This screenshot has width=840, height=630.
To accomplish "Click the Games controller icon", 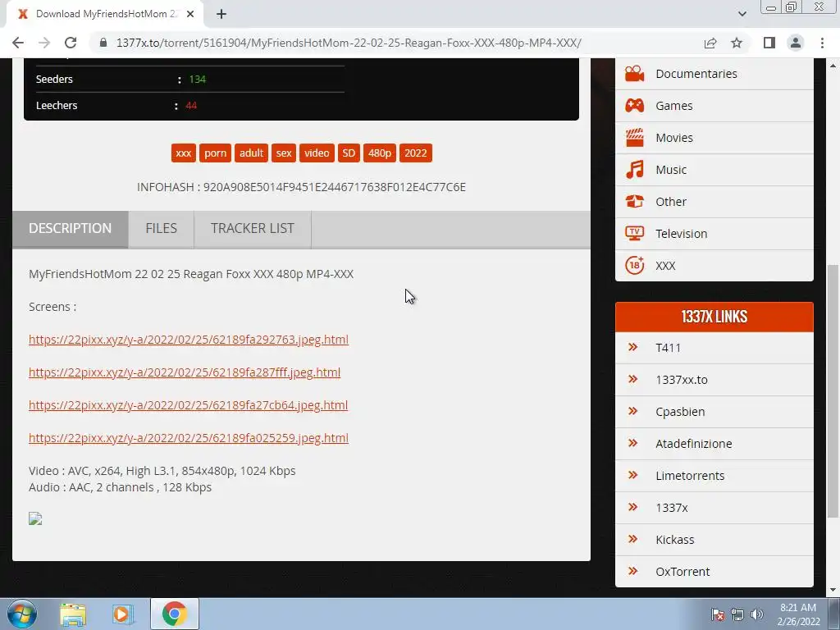I will click(634, 106).
